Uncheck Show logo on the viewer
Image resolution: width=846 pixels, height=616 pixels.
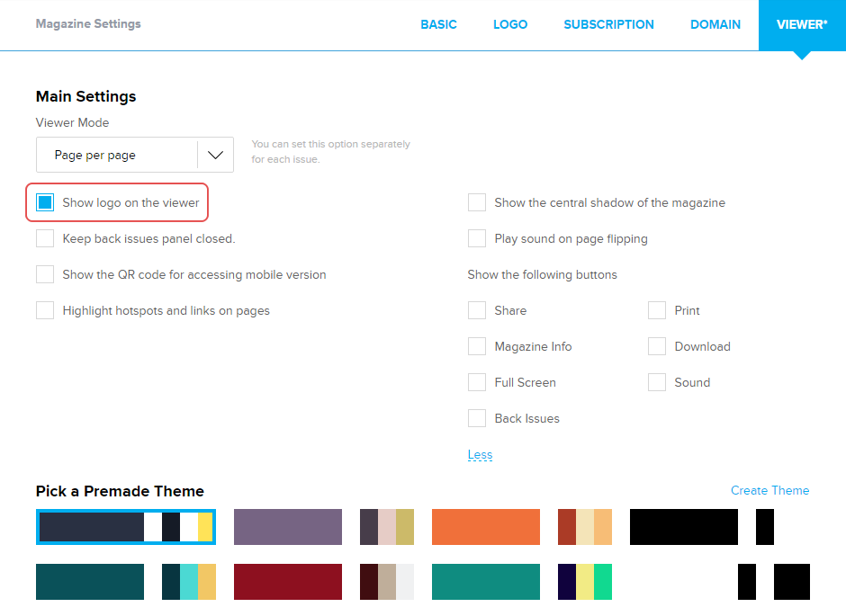[45, 202]
